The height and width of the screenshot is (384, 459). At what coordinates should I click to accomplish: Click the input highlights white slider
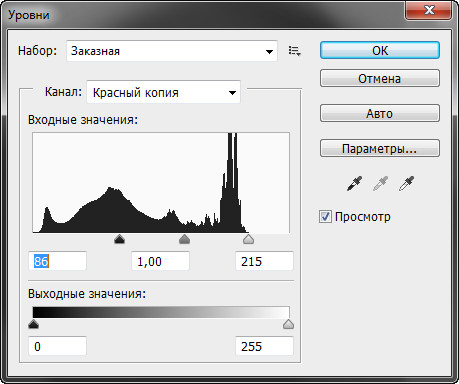pos(248,239)
